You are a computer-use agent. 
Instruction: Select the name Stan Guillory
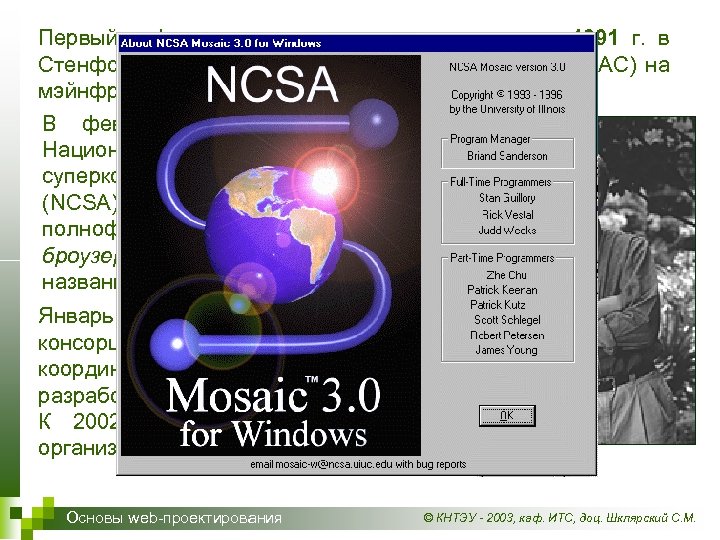(x=507, y=198)
